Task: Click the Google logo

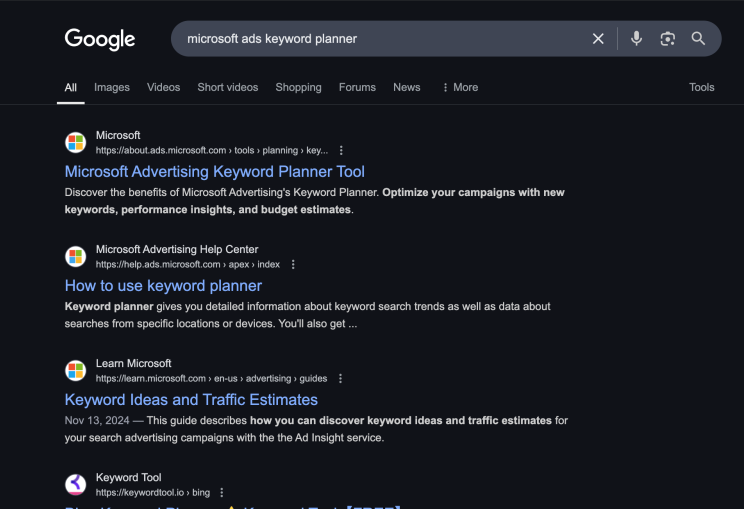Action: [x=100, y=39]
